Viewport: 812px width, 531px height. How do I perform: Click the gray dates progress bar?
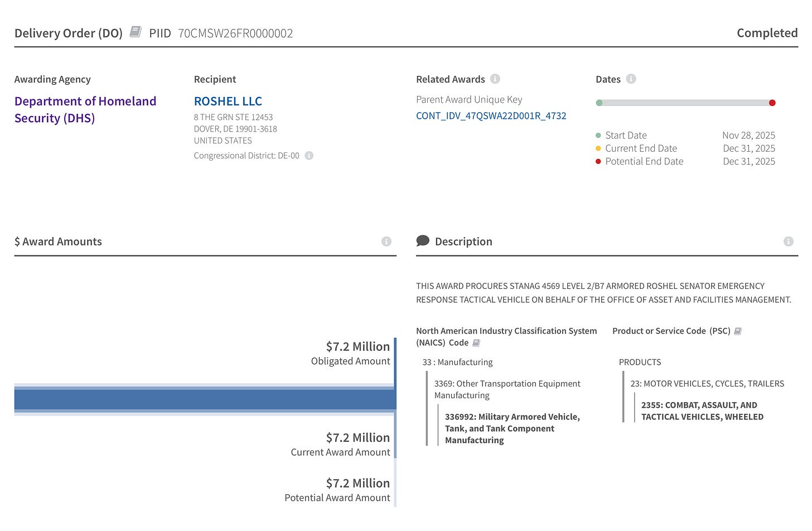pos(685,103)
